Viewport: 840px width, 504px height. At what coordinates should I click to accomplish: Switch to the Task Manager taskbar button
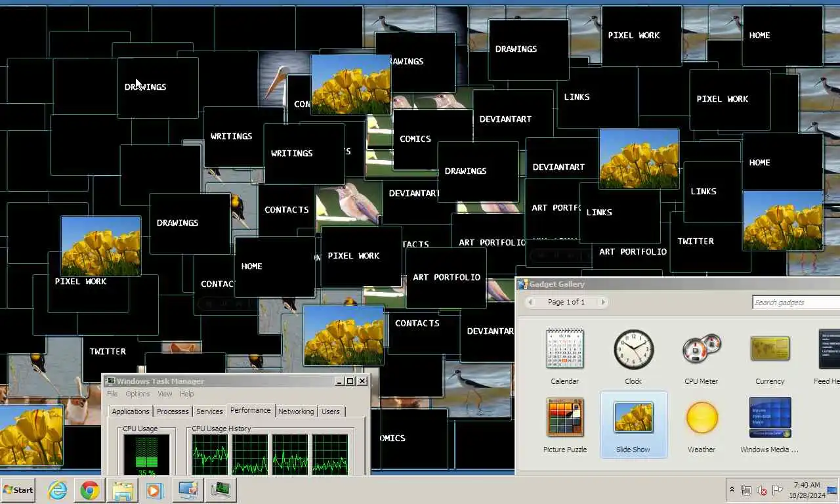pos(220,490)
